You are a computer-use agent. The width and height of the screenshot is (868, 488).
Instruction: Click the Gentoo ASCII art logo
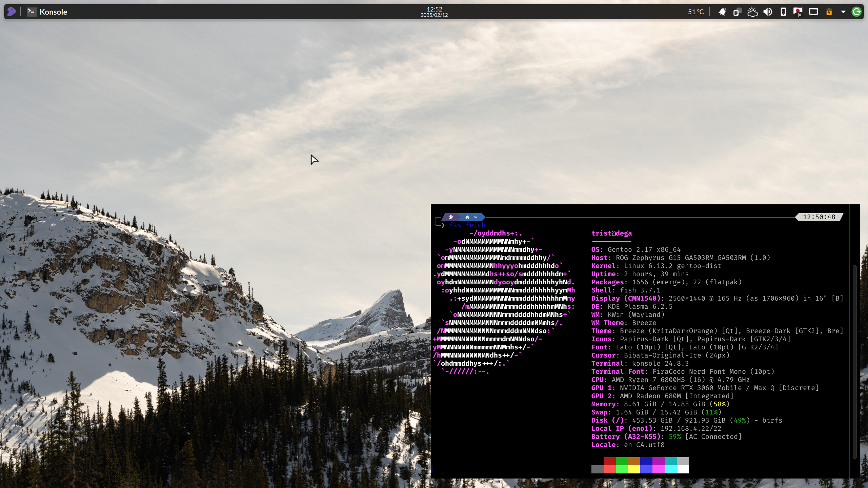tap(504, 303)
